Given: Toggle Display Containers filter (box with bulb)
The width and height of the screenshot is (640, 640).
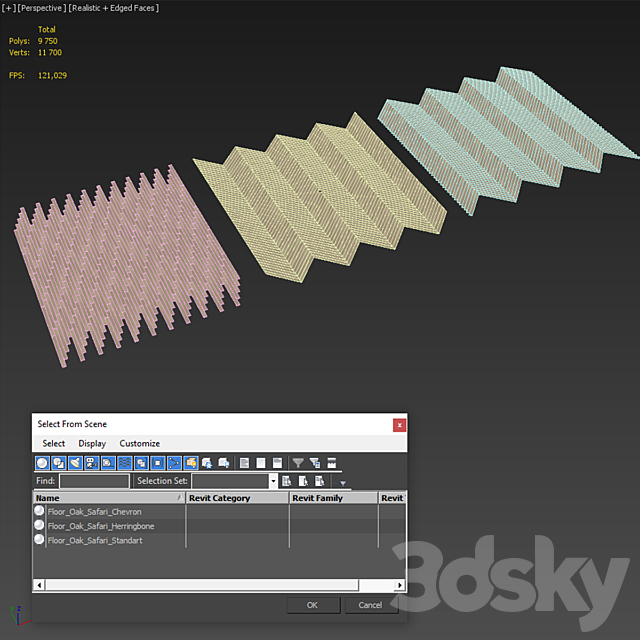Looking at the screenshot, I should point(191,463).
